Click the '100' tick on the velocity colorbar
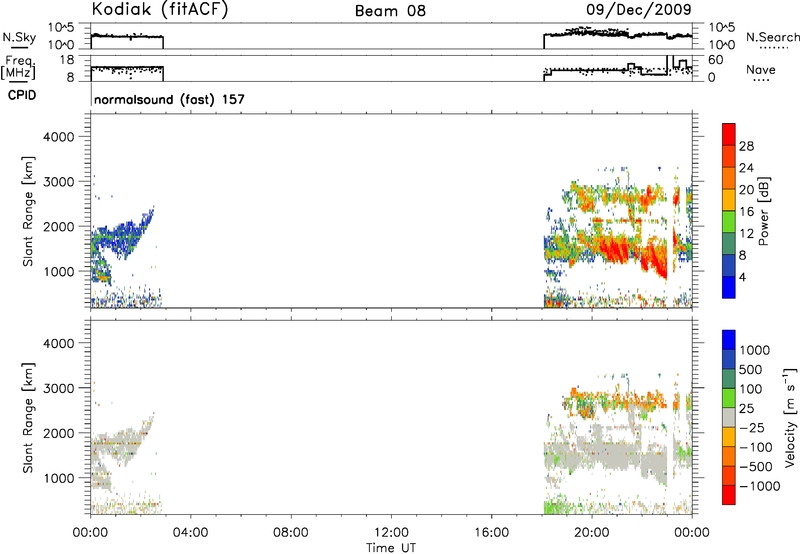 [750, 389]
